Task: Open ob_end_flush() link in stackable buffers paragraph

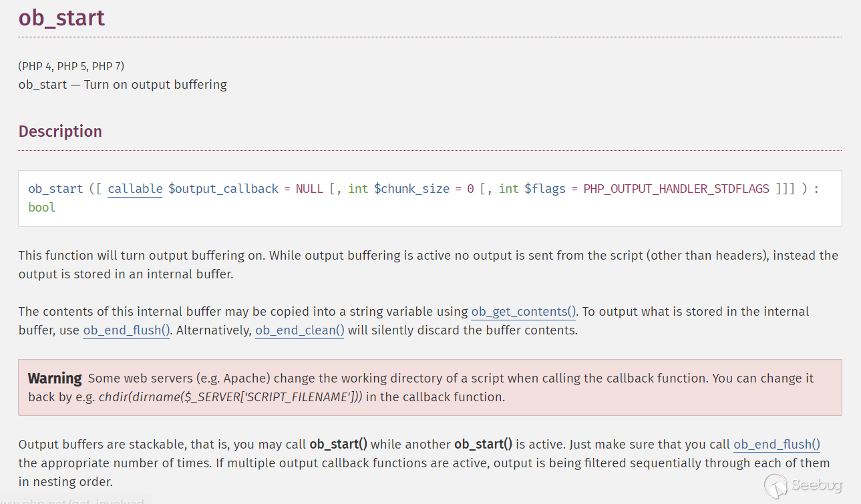Action: (777, 445)
